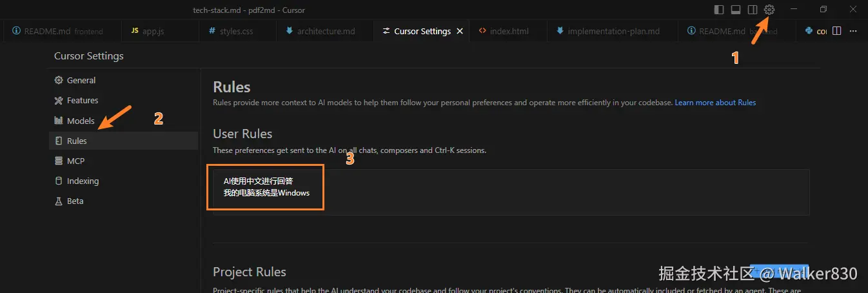The height and width of the screenshot is (293, 868).
Task: Toggle the primary sidebar layout icon
Action: (x=719, y=10)
